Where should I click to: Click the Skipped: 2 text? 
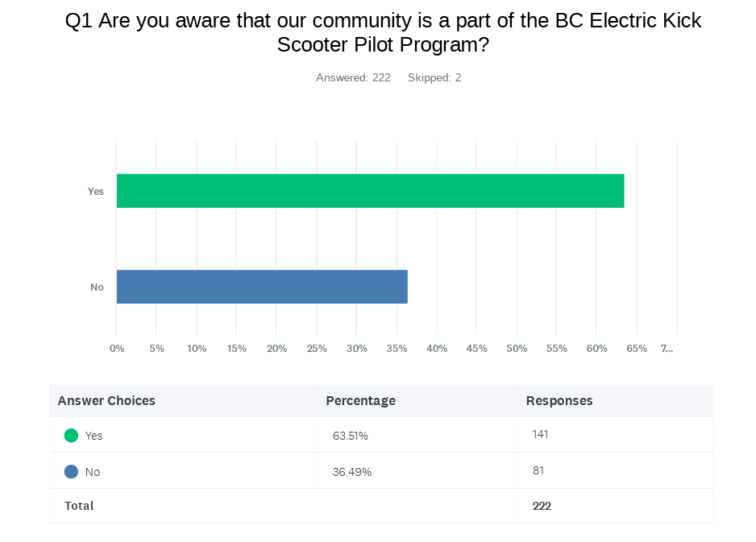(x=434, y=77)
